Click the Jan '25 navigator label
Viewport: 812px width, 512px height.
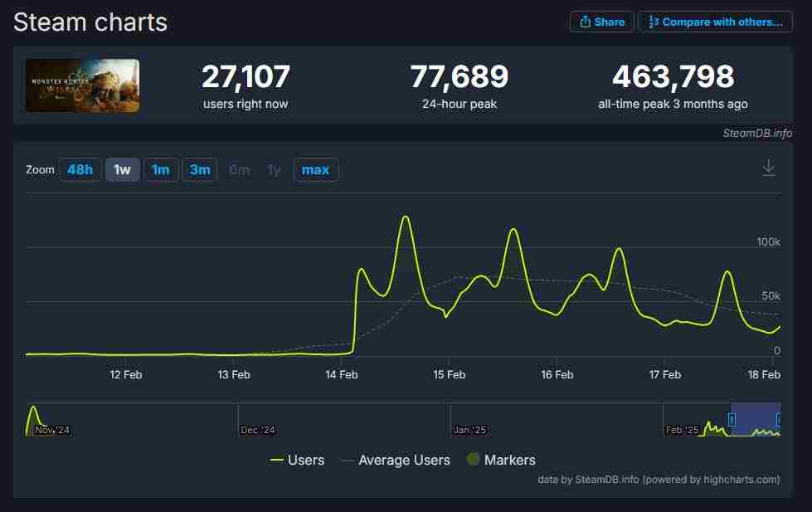tap(469, 430)
